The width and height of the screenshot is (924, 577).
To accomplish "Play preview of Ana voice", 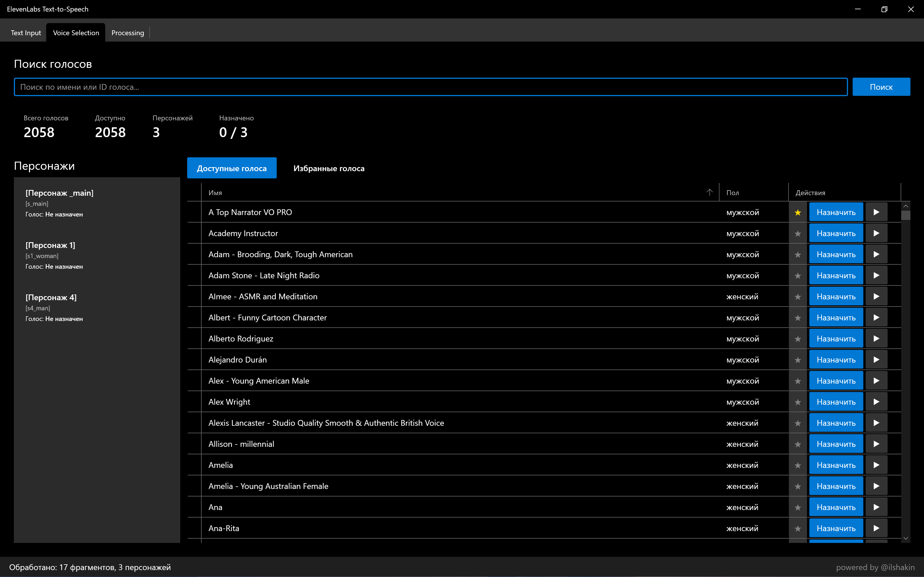I will coord(876,507).
